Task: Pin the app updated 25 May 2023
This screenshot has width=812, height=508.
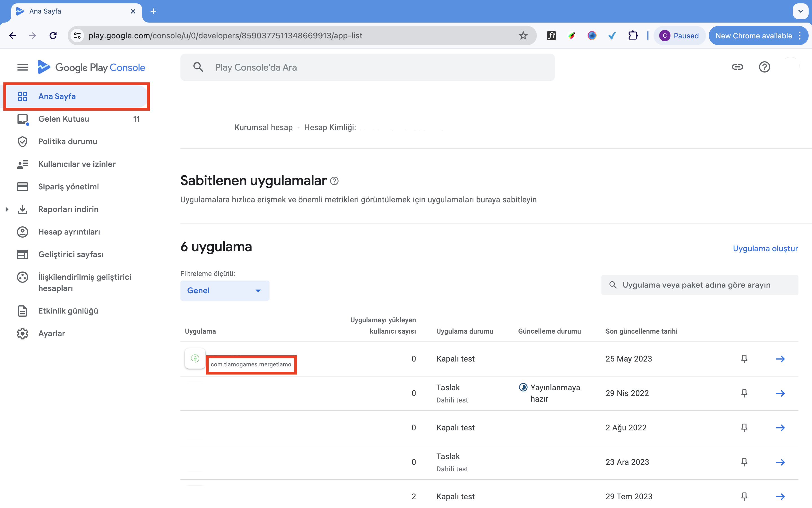Action: pos(744,359)
